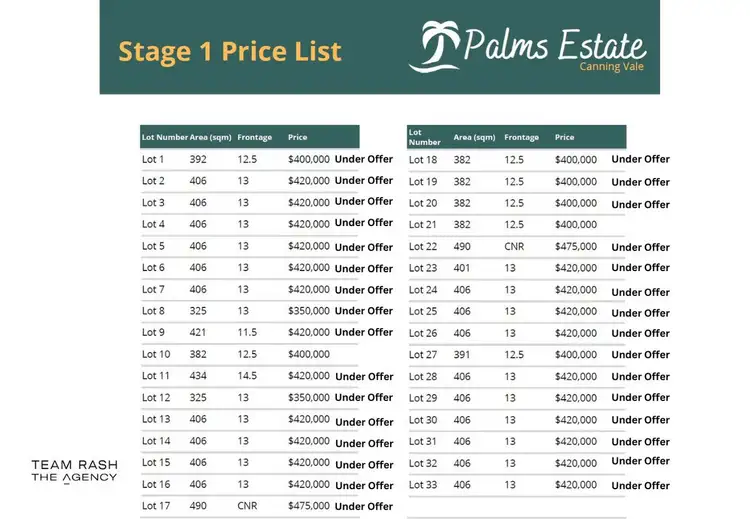Click the right table's Frontage column header
This screenshot has height=519, width=750.
[x=521, y=137]
